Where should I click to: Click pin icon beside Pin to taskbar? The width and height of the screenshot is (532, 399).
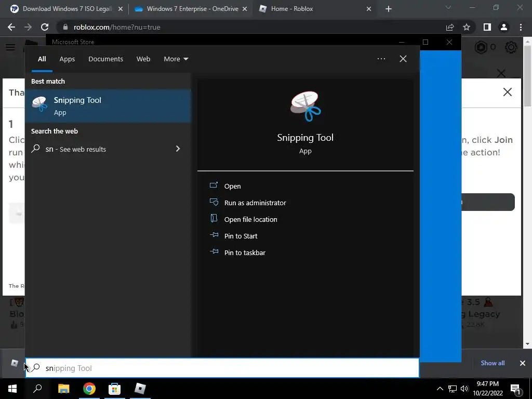point(214,251)
